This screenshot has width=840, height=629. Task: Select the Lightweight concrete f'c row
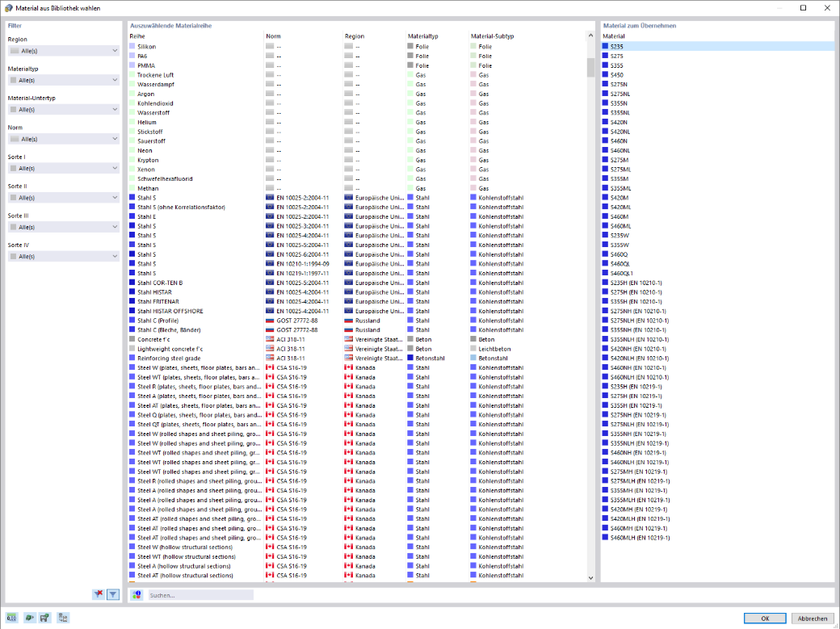point(357,349)
